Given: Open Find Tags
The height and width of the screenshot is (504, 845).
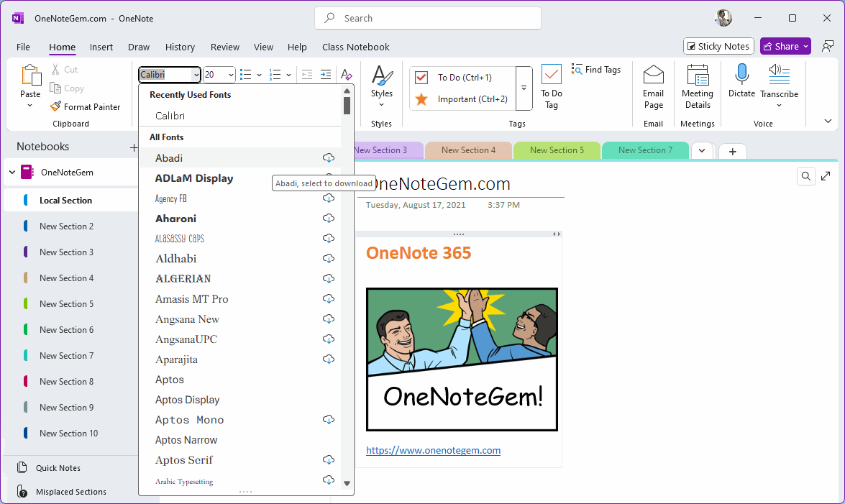Looking at the screenshot, I should 596,70.
